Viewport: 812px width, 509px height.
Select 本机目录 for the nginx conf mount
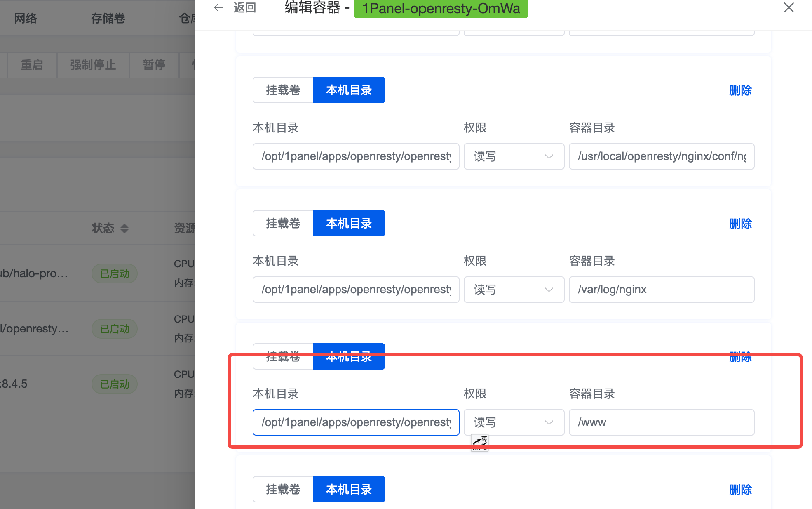pos(349,90)
